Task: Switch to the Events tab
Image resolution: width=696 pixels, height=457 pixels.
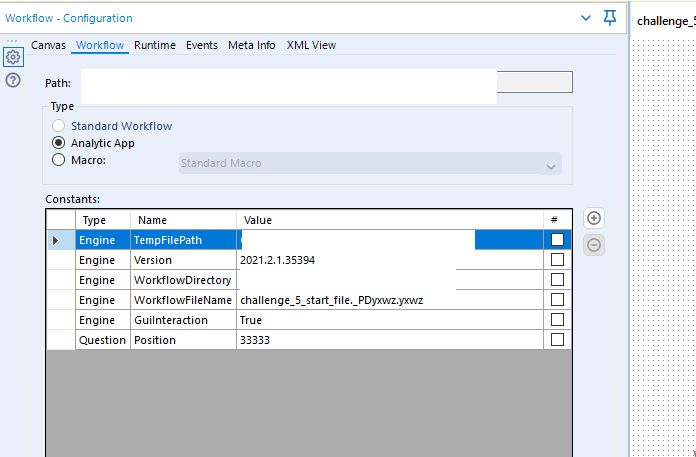Action: tap(202, 45)
